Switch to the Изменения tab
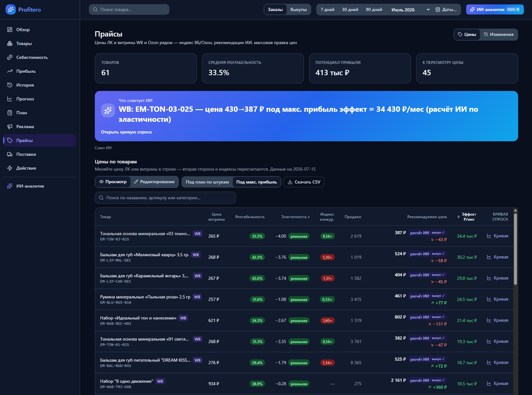This screenshot has width=532, height=395. (499, 35)
